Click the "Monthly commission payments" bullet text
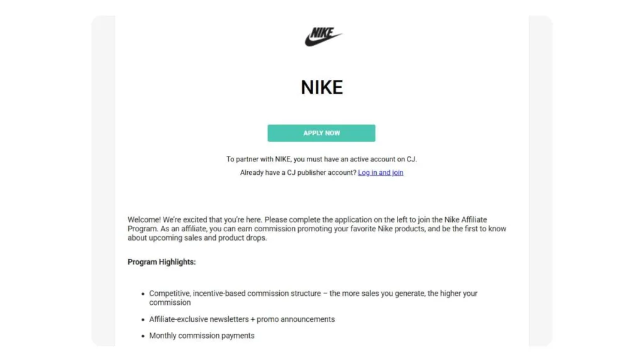644x362 pixels. (x=202, y=336)
